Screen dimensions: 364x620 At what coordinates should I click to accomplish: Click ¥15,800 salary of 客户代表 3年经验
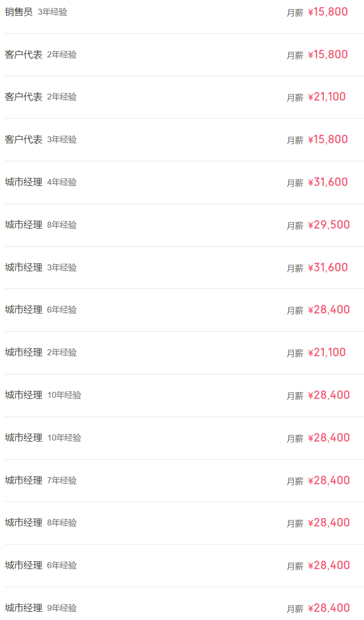point(328,139)
